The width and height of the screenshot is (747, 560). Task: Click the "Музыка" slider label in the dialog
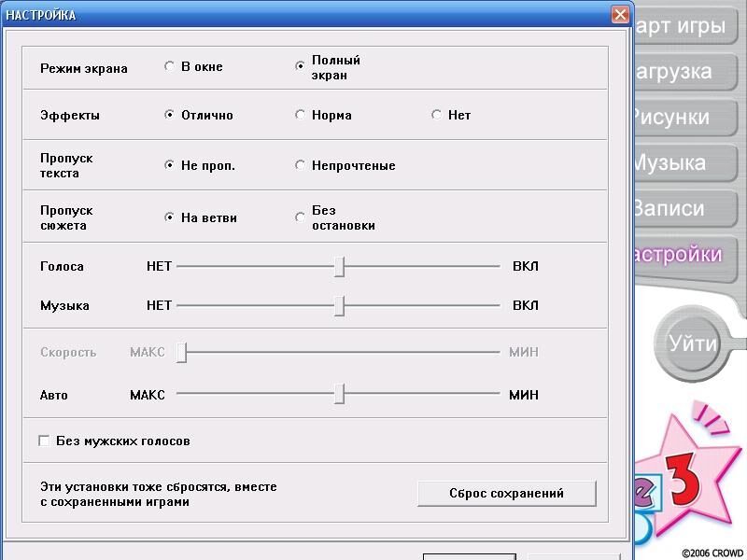(x=64, y=306)
